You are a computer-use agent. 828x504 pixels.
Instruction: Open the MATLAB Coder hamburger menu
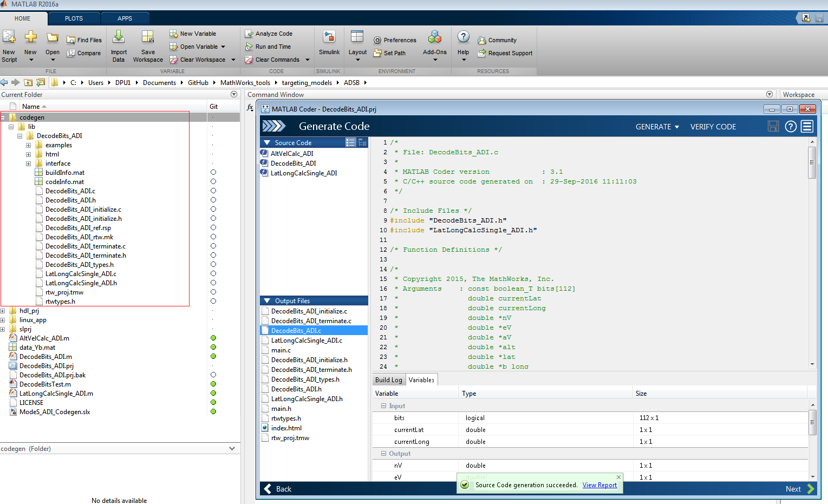pyautogui.click(x=807, y=126)
